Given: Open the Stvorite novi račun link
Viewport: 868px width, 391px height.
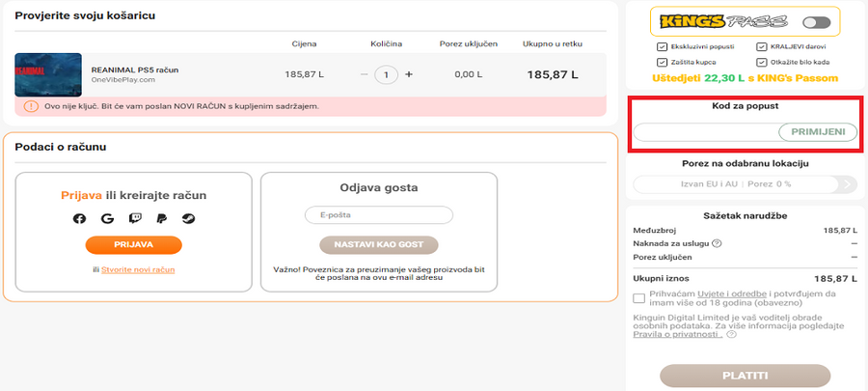Looking at the screenshot, I should click(138, 269).
